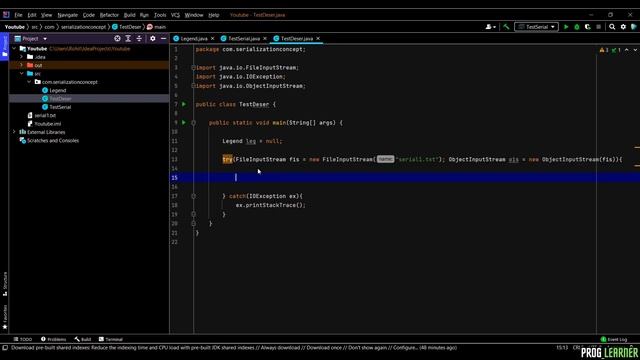This screenshot has height=360, width=640.
Task: Expand External Libraries node
Action: point(15,132)
